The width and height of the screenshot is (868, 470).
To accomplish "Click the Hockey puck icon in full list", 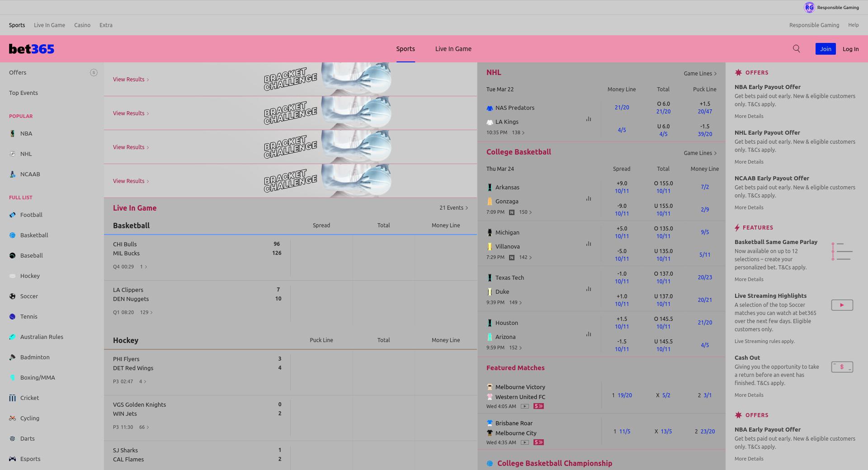I will pos(13,276).
